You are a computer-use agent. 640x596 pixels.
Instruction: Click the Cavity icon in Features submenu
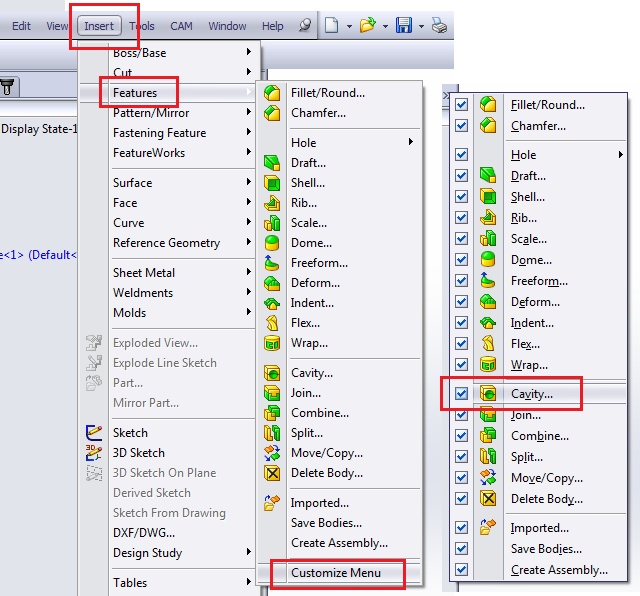pos(272,373)
